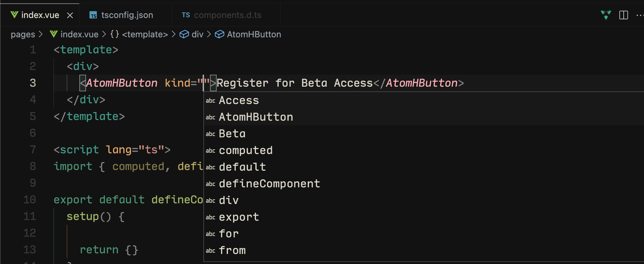Close the index.vue tab
The height and width of the screenshot is (264, 644).
tap(70, 15)
